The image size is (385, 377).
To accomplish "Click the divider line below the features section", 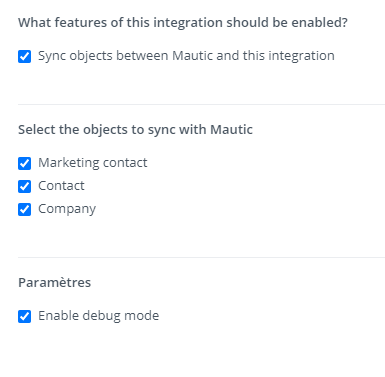I will pos(201,104).
